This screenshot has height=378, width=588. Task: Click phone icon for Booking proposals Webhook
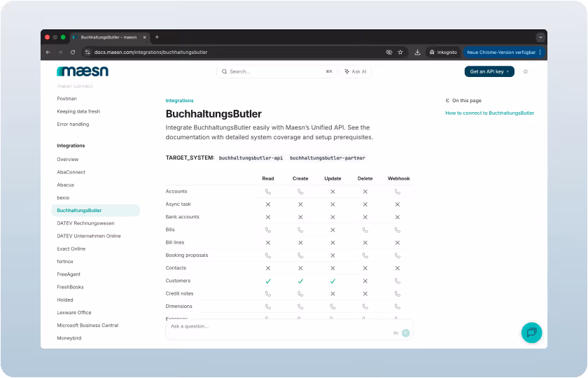pyautogui.click(x=398, y=255)
